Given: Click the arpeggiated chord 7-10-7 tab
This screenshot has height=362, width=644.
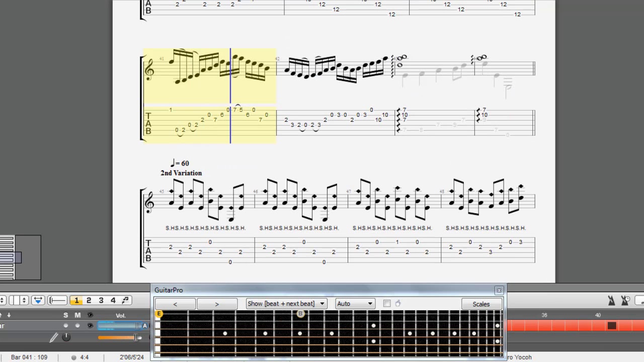Looking at the screenshot, I should tap(404, 115).
